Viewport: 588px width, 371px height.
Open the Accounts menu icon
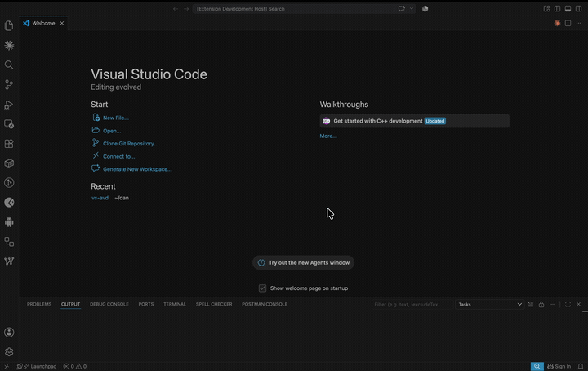point(9,333)
